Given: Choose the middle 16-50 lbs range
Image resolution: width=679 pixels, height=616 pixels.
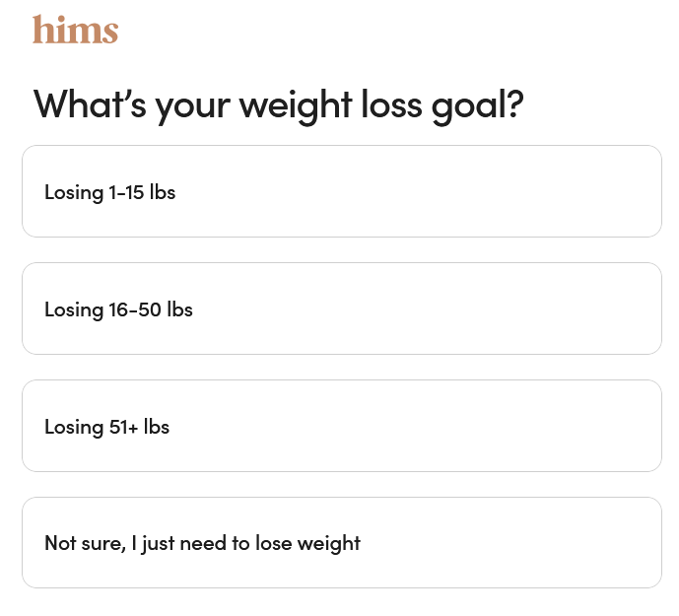Looking at the screenshot, I should 341,308.
